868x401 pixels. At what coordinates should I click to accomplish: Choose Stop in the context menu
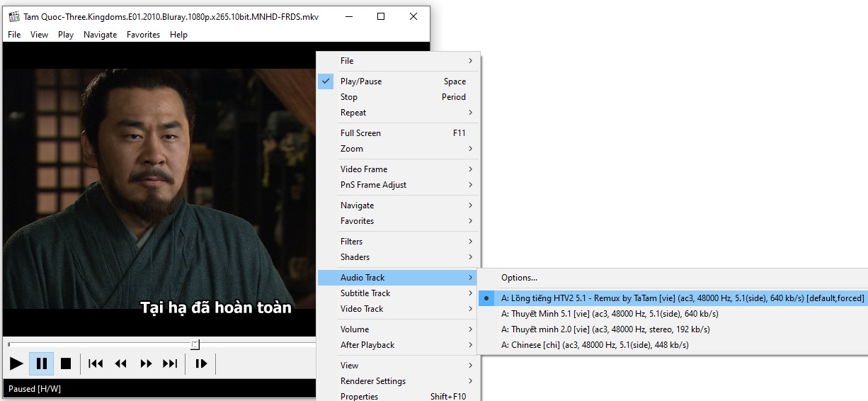[399, 97]
